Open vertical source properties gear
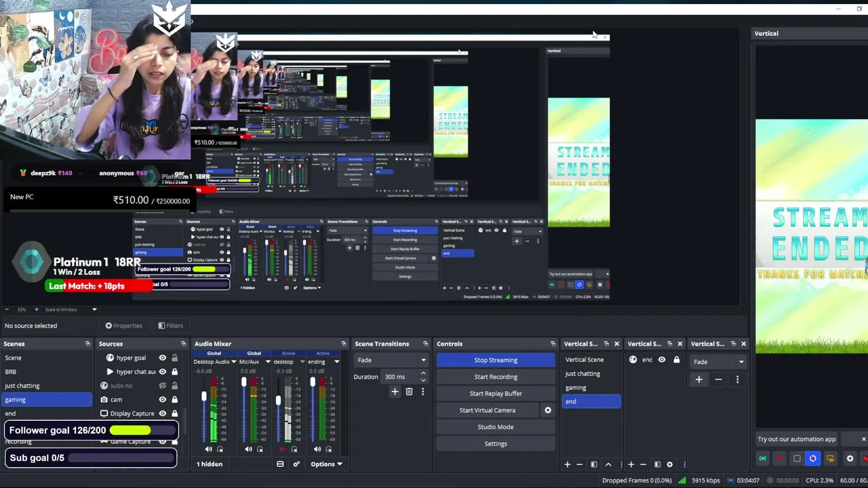Image resolution: width=868 pixels, height=488 pixels. click(x=670, y=464)
